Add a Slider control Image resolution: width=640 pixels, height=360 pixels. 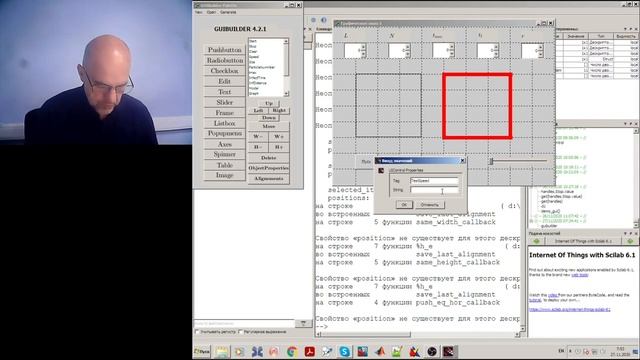coord(224,102)
